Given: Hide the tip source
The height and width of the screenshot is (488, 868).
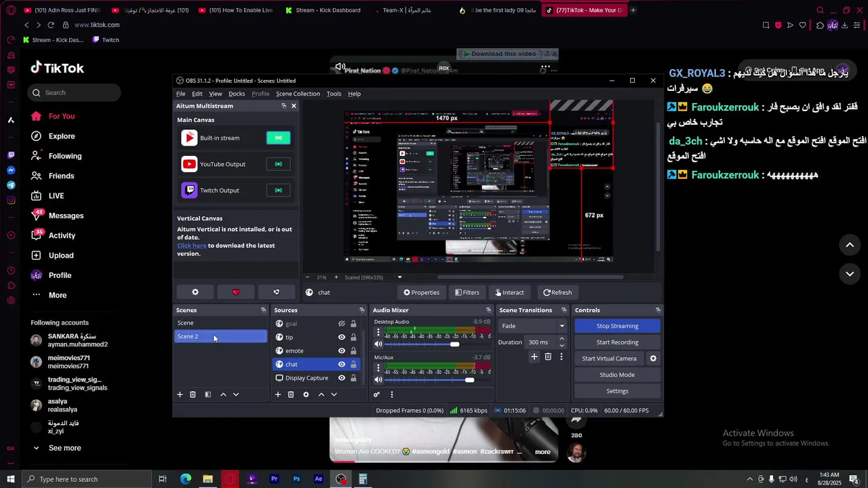Looking at the screenshot, I should point(342,338).
